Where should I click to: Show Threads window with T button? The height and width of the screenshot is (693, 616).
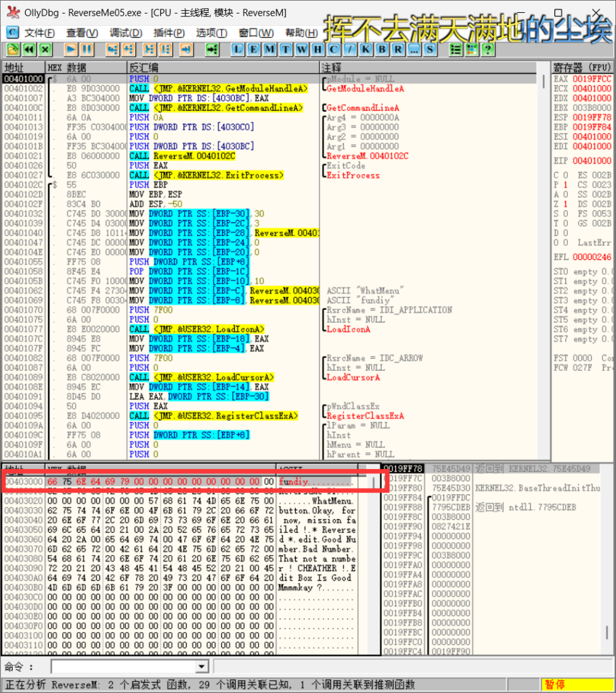(286, 49)
